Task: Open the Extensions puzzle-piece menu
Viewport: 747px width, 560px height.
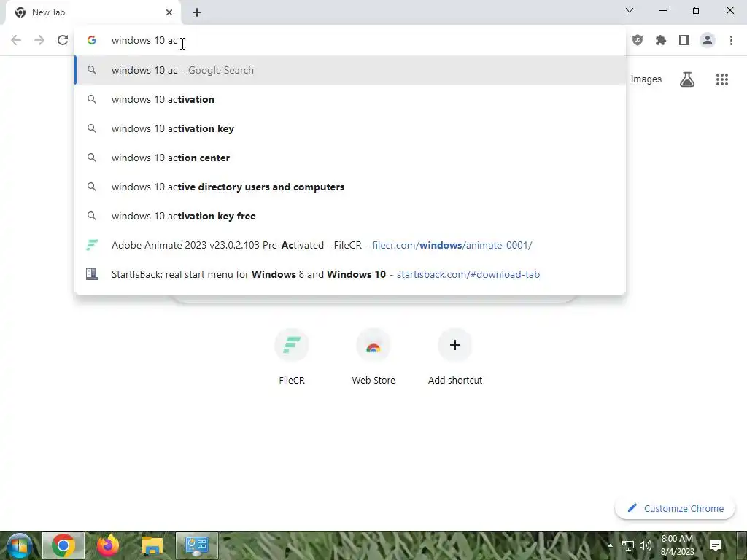Action: (x=660, y=40)
